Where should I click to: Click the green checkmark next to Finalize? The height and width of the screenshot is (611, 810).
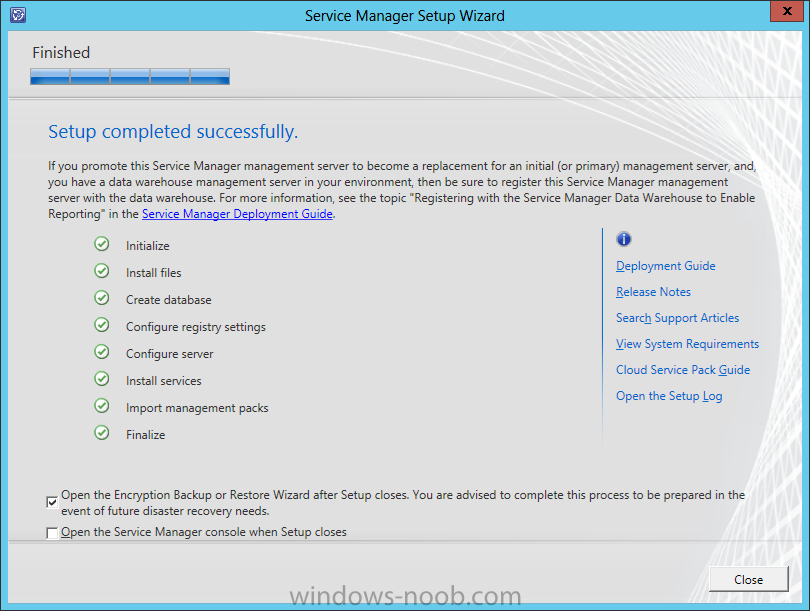point(102,433)
